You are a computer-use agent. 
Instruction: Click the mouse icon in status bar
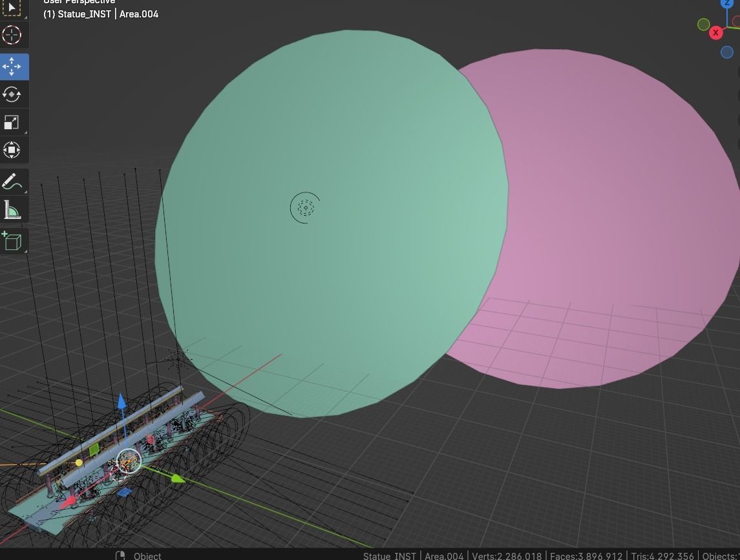(120, 555)
